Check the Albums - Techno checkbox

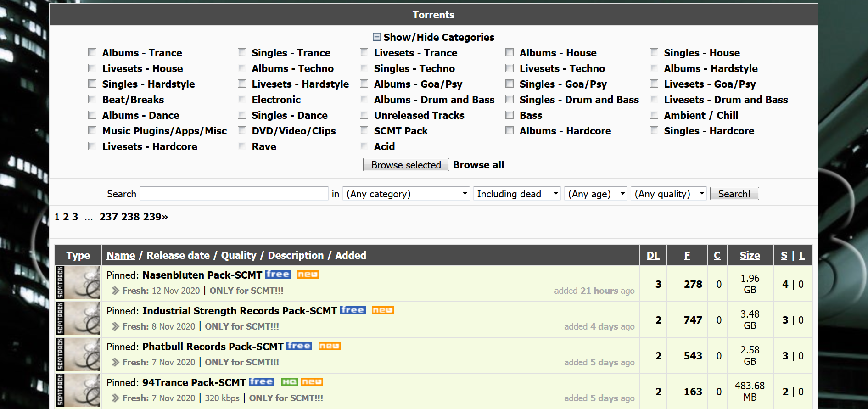[x=242, y=68]
